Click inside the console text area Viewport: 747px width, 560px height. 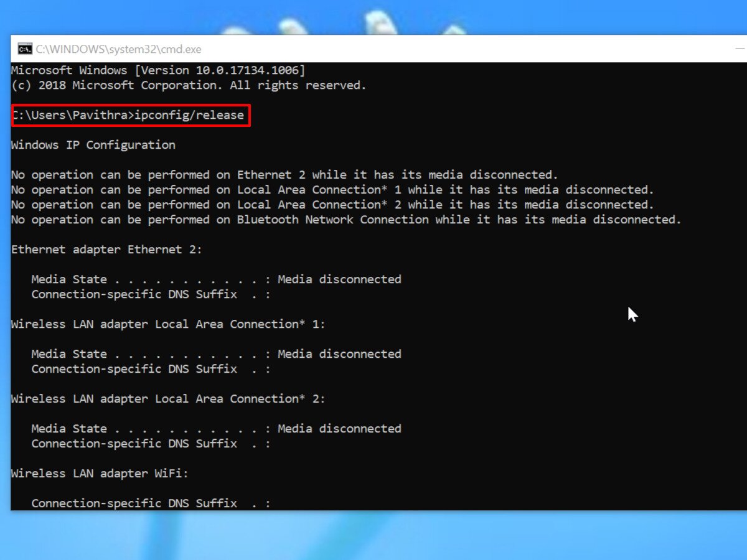click(x=498, y=373)
